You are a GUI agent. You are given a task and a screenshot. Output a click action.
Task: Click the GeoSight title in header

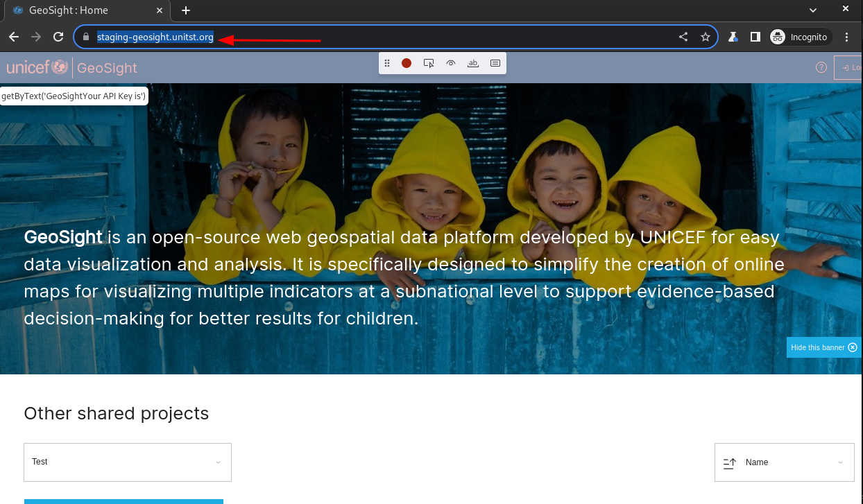pyautogui.click(x=107, y=68)
